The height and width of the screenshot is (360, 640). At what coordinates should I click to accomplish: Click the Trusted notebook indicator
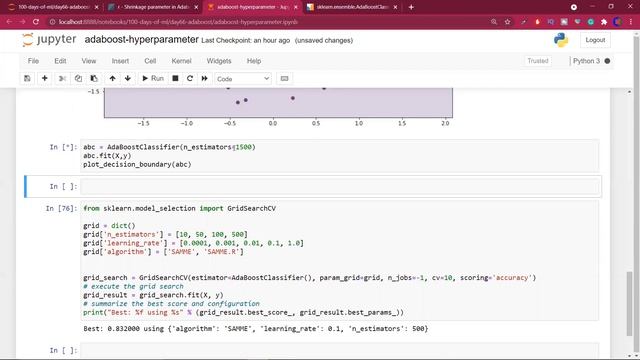pyautogui.click(x=538, y=61)
